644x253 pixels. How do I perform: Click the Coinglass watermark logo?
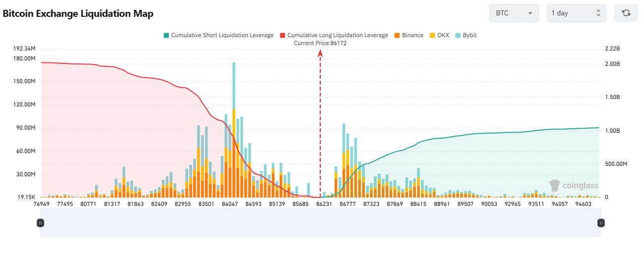coord(574,186)
